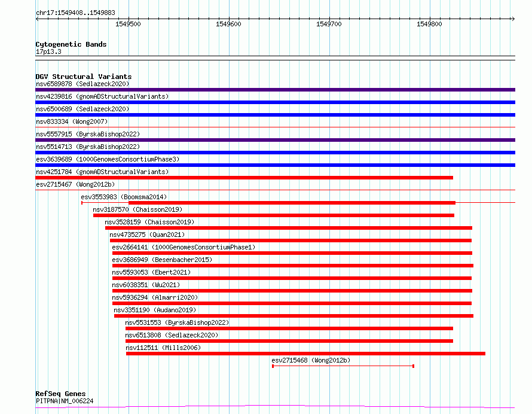Open esv2664141 (1000GenomesConsortiumPhase1) label

point(184,247)
